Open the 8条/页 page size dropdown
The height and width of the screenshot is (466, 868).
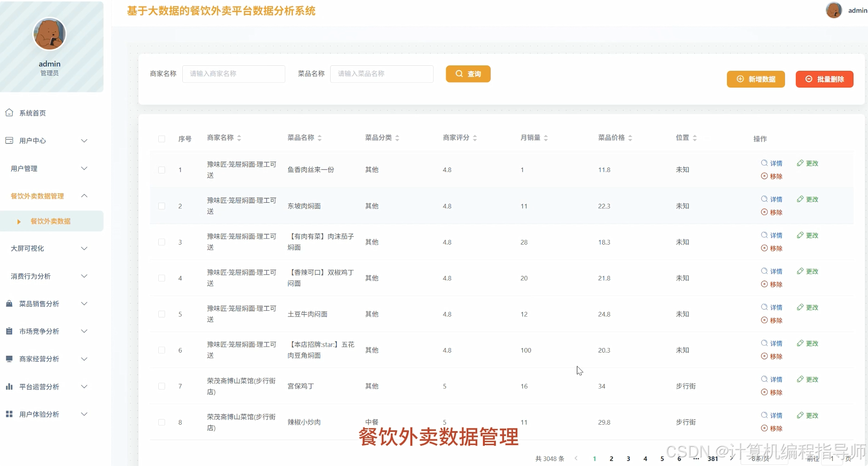[761, 459]
